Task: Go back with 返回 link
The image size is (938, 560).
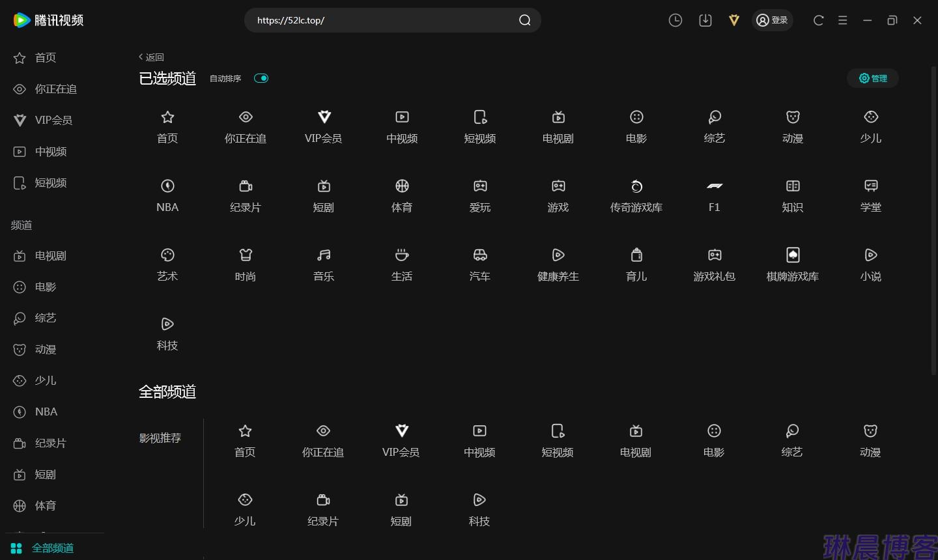Action: tap(151, 57)
